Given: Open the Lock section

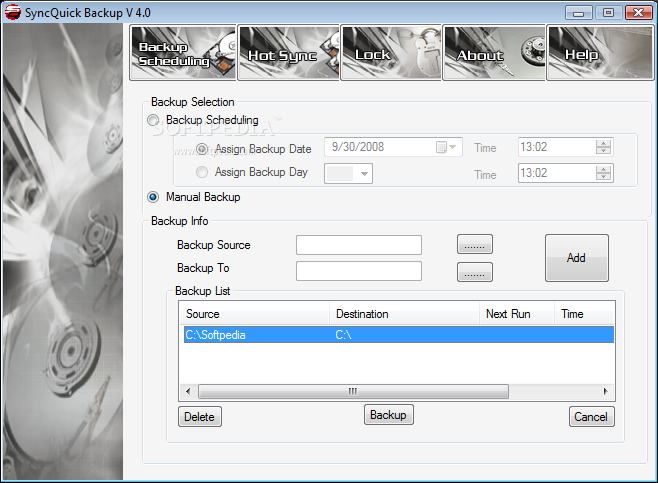Looking at the screenshot, I should pyautogui.click(x=391, y=53).
